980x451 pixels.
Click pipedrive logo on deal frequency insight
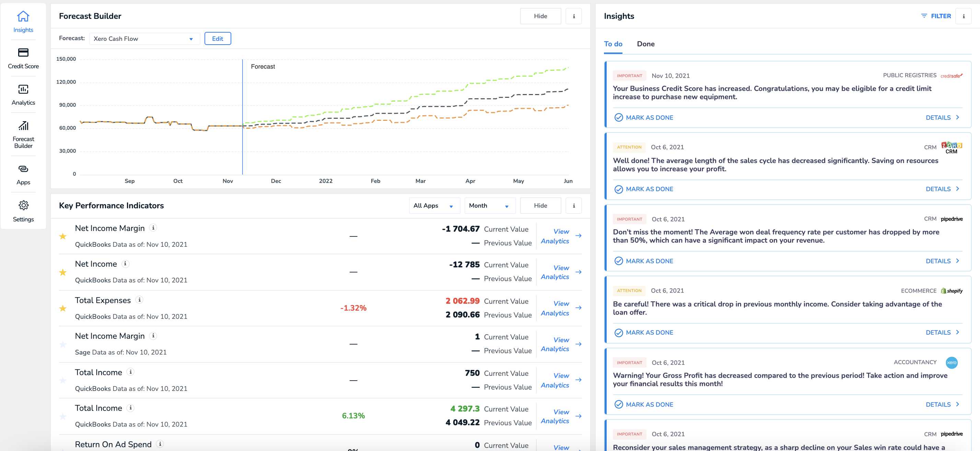[x=952, y=219]
